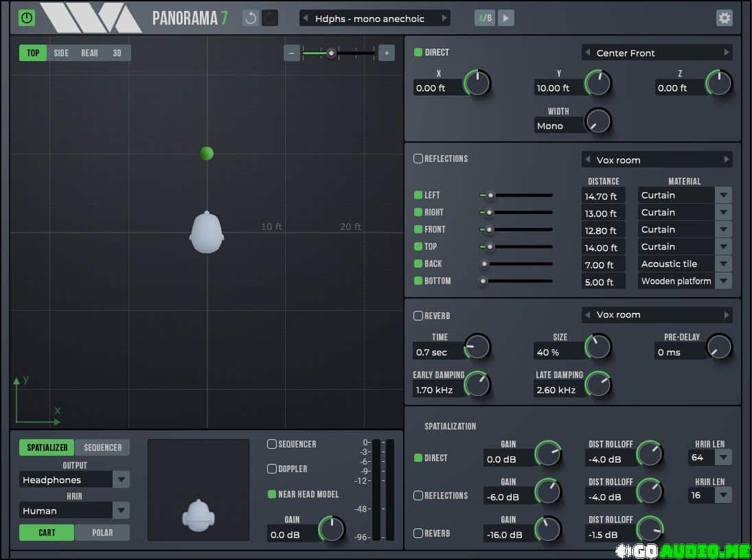The image size is (752, 560).
Task: Open Bottom Wooden platform material dropdown
Action: [685, 281]
